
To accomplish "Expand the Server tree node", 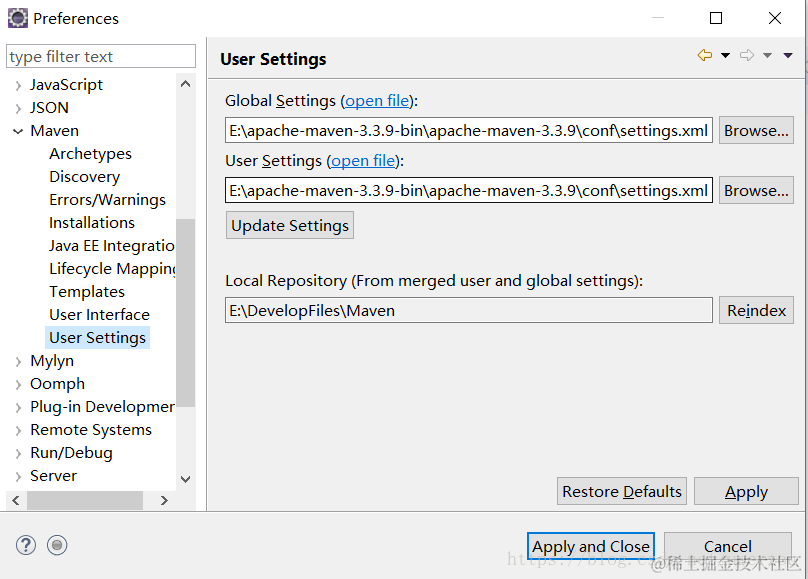I will pyautogui.click(x=18, y=476).
